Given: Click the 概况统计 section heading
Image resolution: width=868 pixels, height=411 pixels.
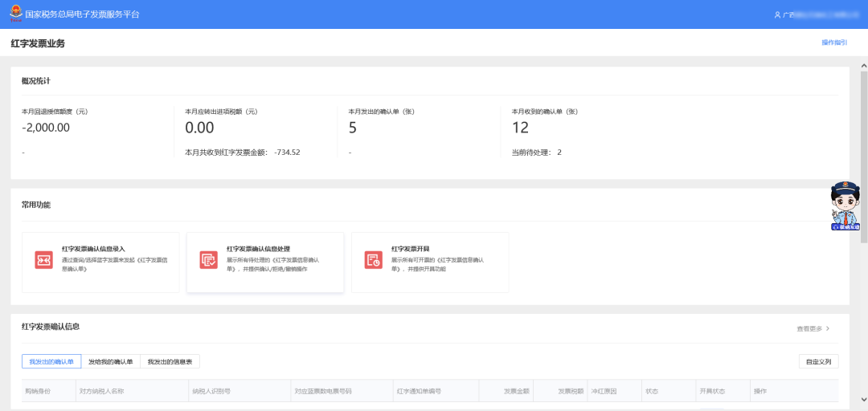Looking at the screenshot, I should click(36, 81).
